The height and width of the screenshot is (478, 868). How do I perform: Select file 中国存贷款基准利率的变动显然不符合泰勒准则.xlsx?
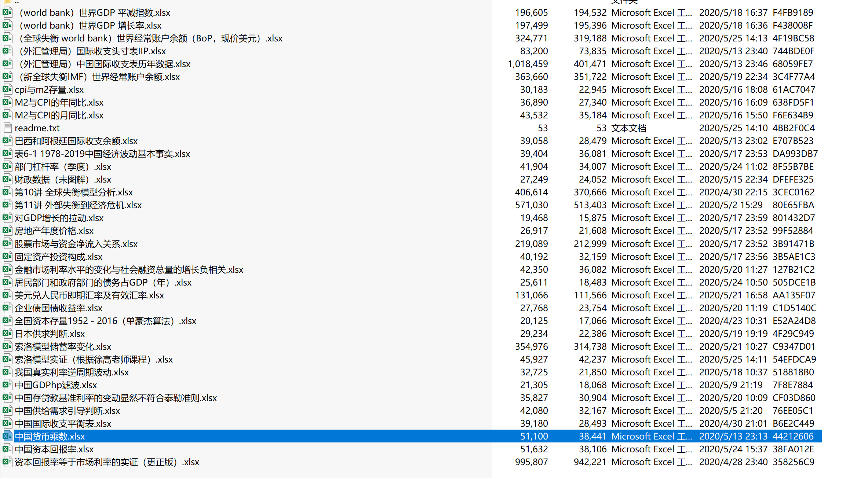pyautogui.click(x=116, y=398)
